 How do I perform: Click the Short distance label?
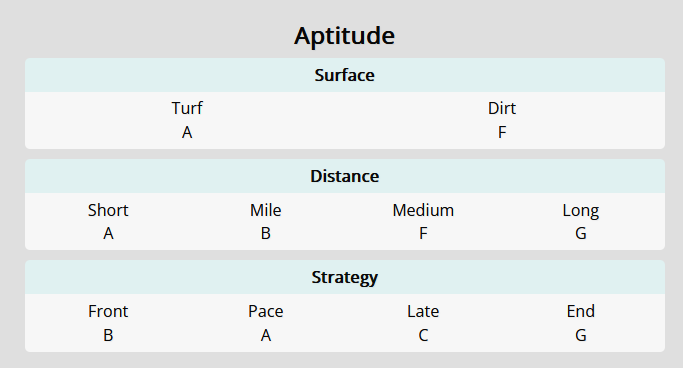point(108,210)
